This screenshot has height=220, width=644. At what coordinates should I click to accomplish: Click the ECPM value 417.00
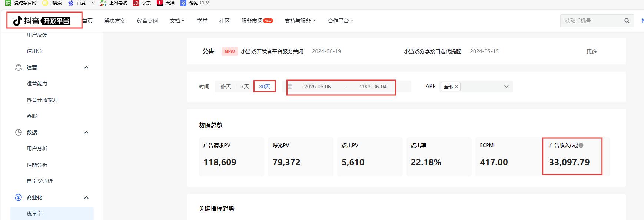pos(494,162)
